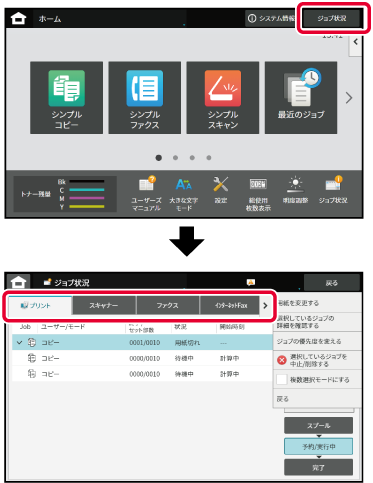Image resolution: width=373 pixels, height=483 pixels.
Task: Open the シンプルコピー tile
Action: point(66,98)
